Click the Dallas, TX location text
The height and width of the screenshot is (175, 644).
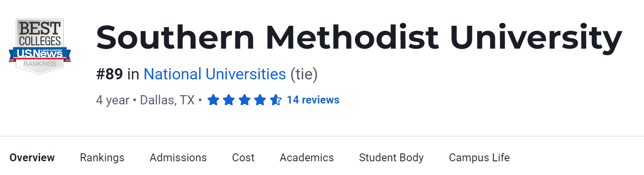pyautogui.click(x=167, y=100)
